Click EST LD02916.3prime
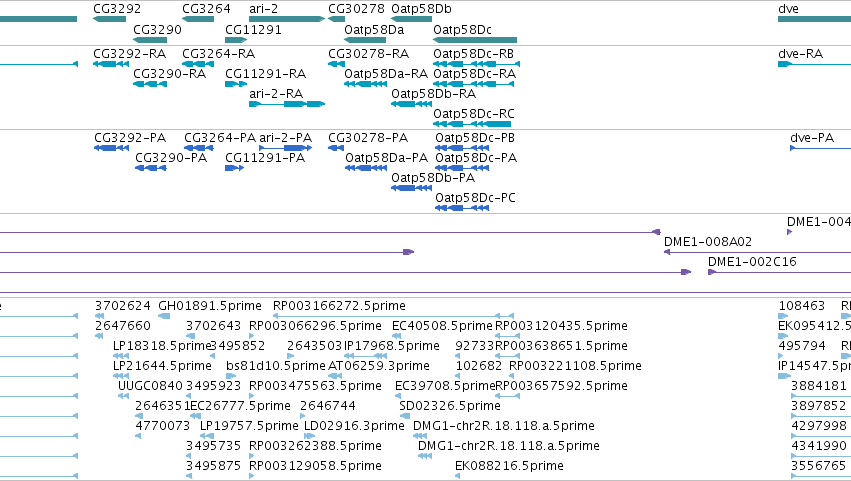The width and height of the screenshot is (851, 481). (354, 427)
